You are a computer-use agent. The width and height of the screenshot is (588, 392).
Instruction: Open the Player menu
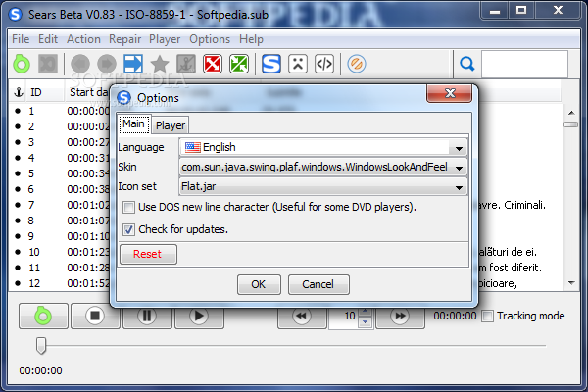(x=165, y=39)
